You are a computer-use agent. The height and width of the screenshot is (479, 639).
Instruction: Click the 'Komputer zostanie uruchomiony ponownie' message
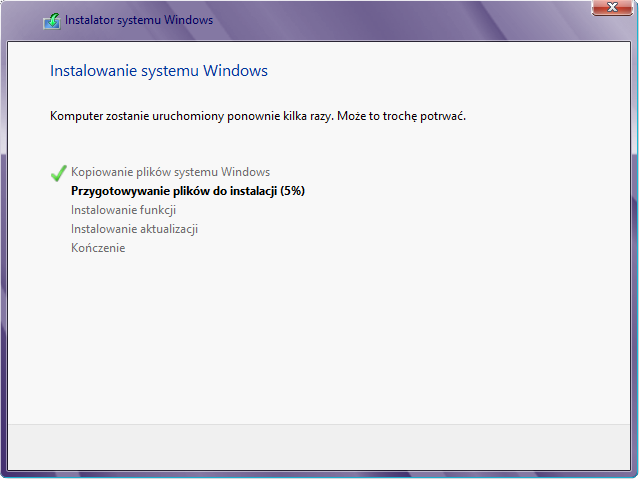coord(258,116)
